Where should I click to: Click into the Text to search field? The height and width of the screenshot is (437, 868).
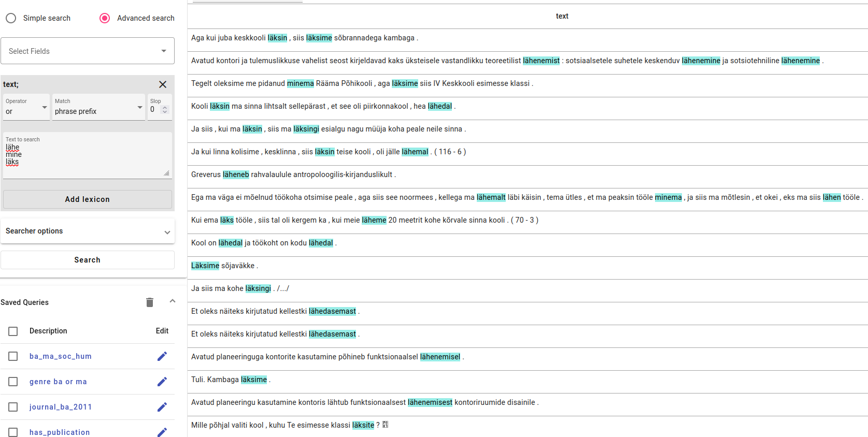tap(88, 158)
